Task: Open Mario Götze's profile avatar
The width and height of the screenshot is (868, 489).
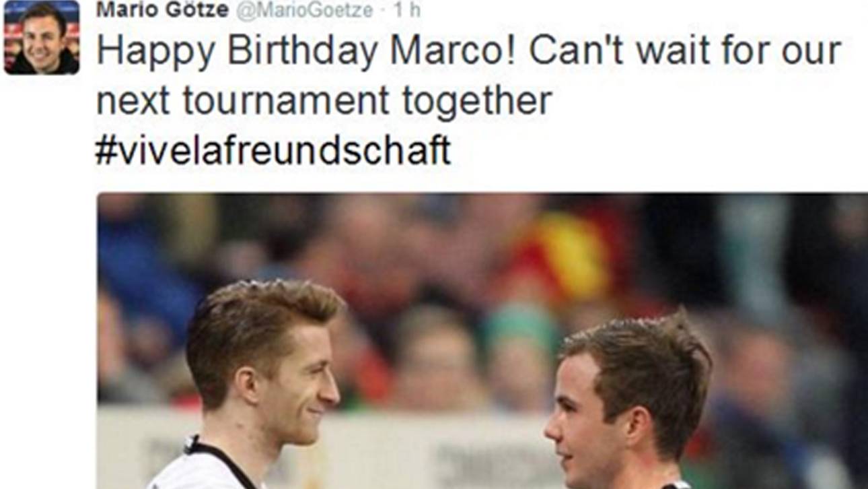Action: tap(42, 37)
